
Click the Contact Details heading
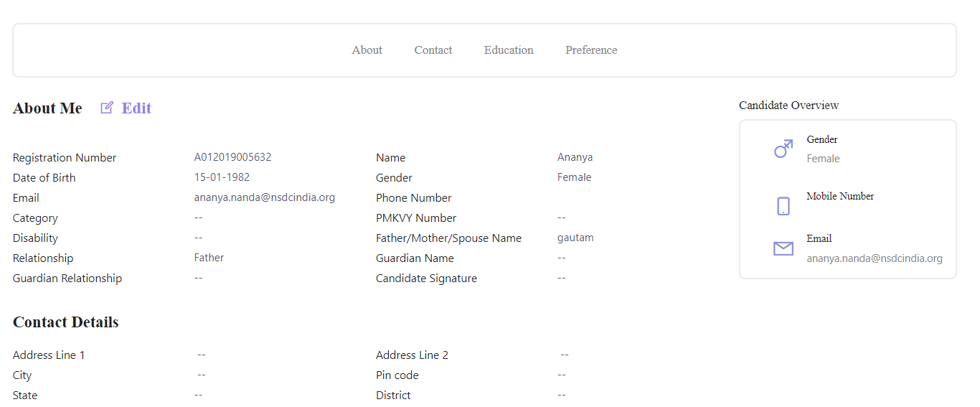coord(65,322)
